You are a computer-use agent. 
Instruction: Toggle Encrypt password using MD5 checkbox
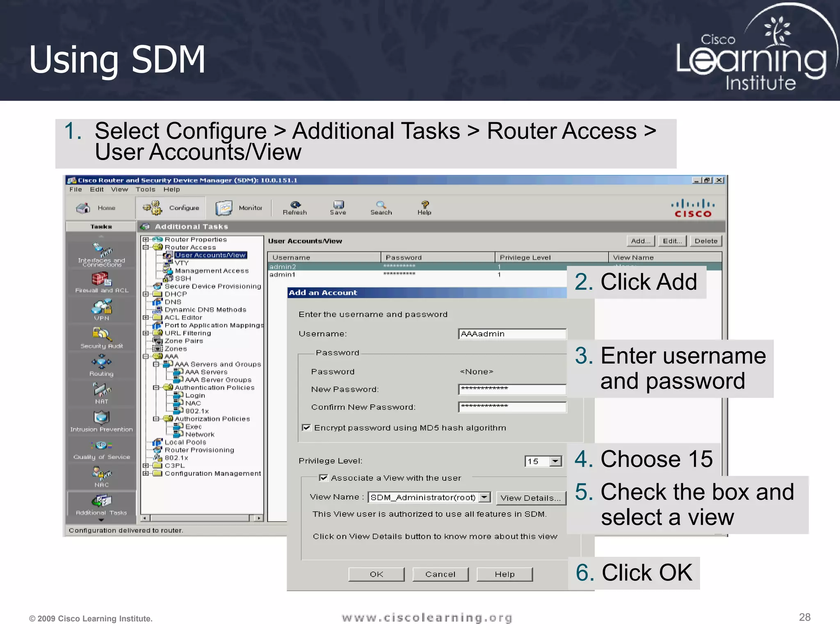pos(306,428)
